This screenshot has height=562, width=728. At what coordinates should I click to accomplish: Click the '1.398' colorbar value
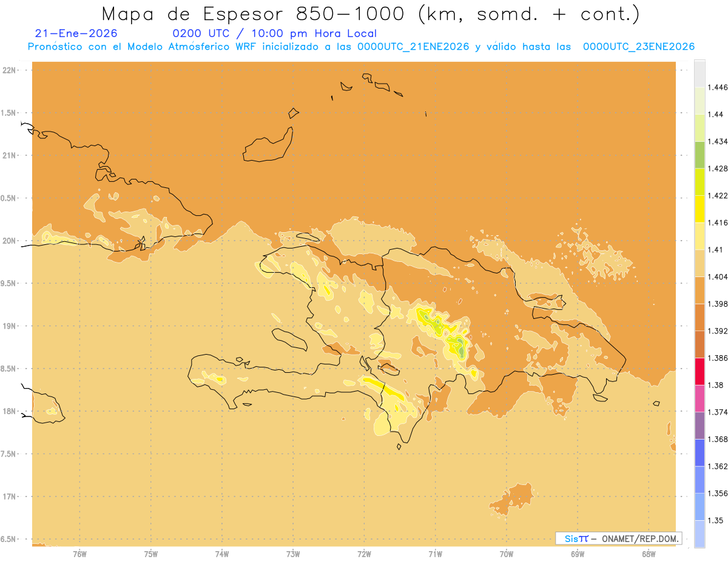(718, 304)
